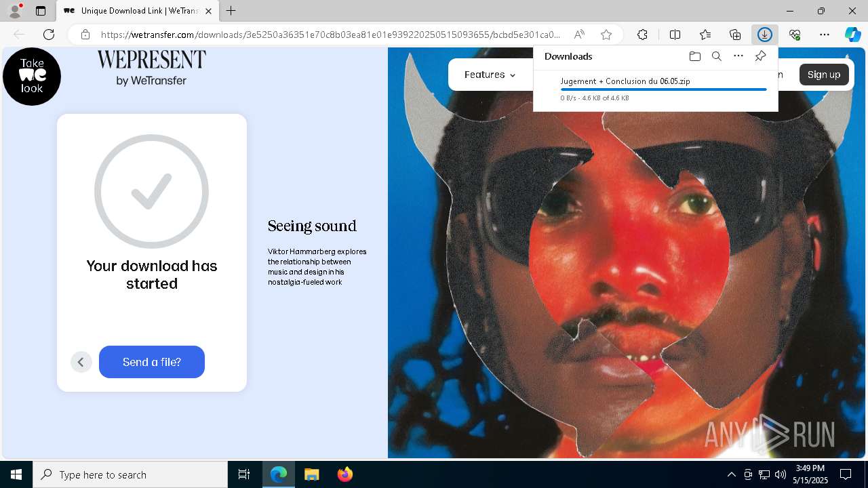Open the Extensions puzzle icon

(x=642, y=35)
